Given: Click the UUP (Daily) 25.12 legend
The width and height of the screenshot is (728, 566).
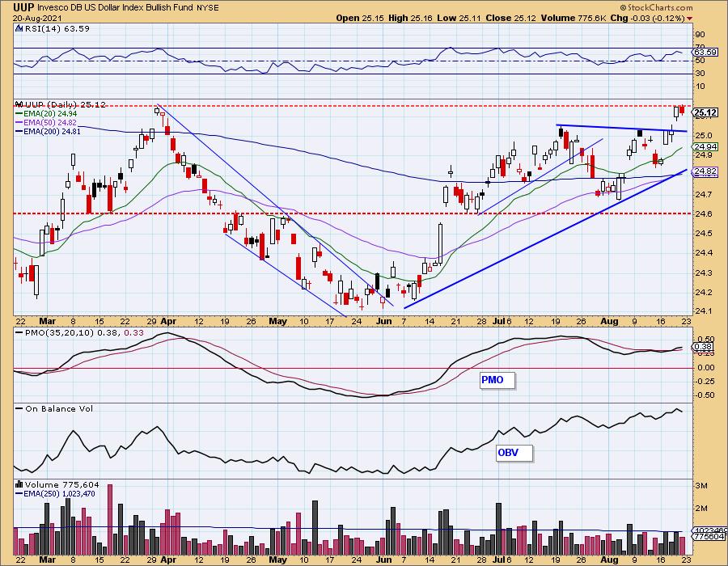Looking at the screenshot, I should pyautogui.click(x=66, y=104).
